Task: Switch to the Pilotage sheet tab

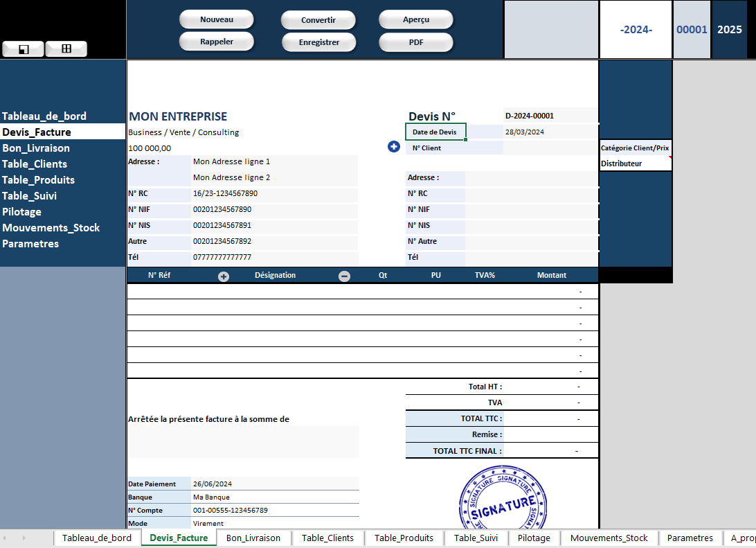Action: pos(534,538)
